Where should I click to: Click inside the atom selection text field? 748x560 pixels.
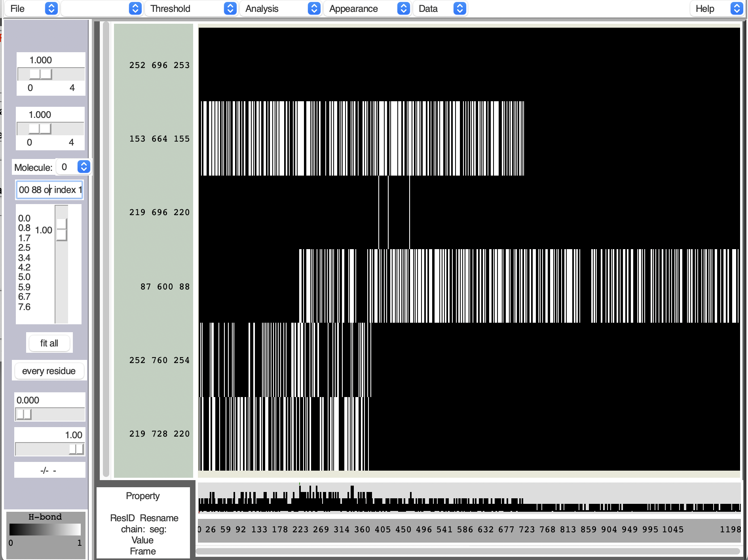click(49, 190)
